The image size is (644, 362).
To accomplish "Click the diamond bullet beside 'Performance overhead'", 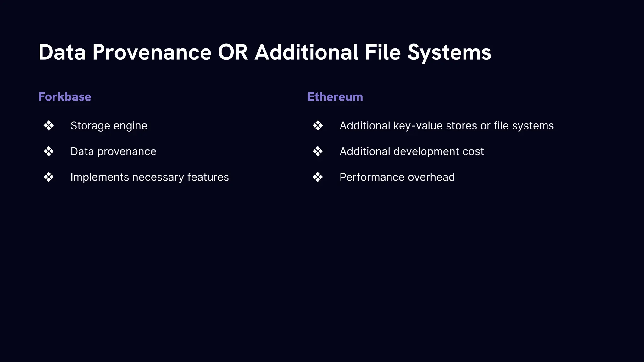I will 318,177.
